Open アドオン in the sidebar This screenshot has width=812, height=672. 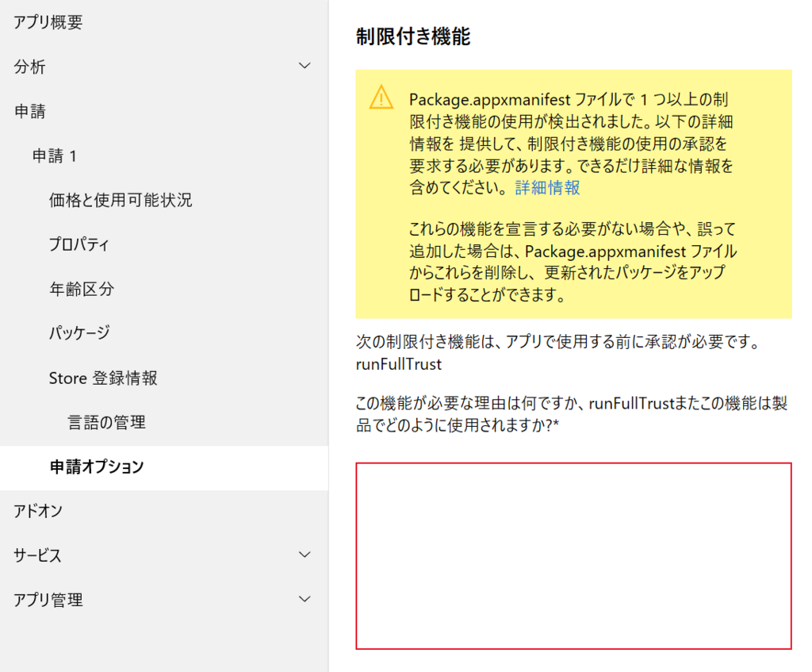pos(38,511)
